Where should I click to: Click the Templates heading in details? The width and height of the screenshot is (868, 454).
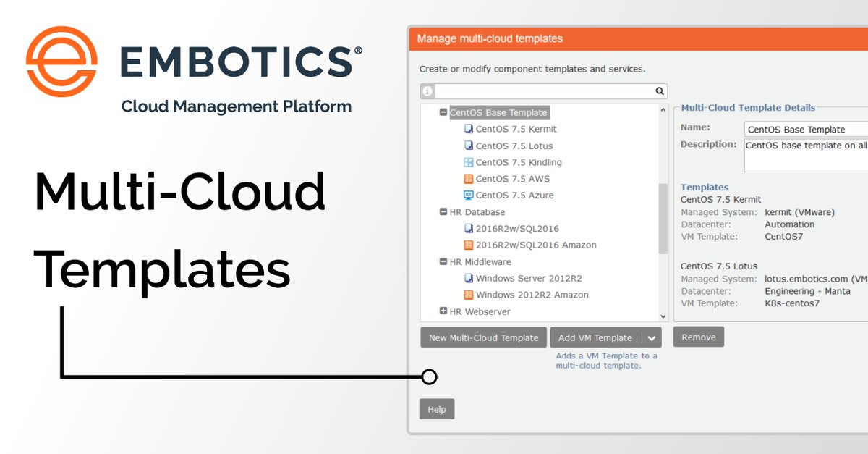(x=705, y=187)
